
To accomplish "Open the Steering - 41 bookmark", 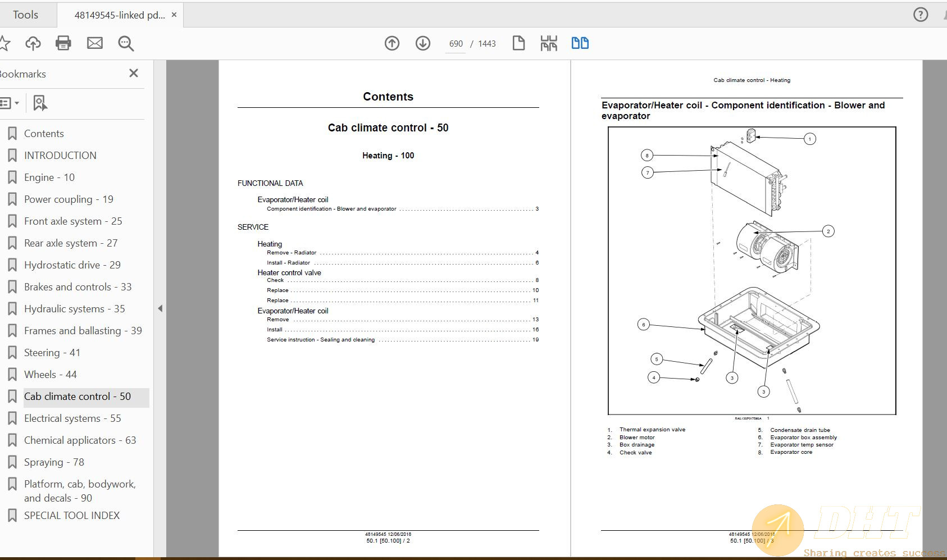I will tap(52, 353).
